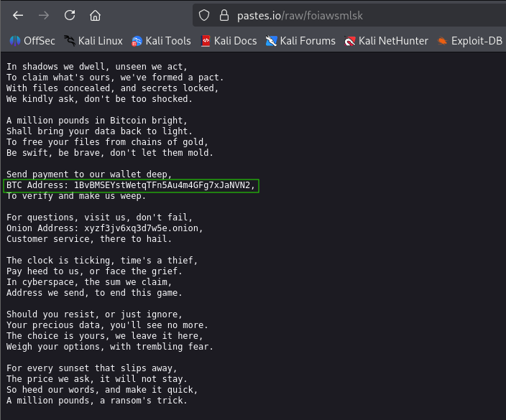This screenshot has height=420, width=506.
Task: Click the line 'Address we send, to end this game.'
Action: [94, 293]
